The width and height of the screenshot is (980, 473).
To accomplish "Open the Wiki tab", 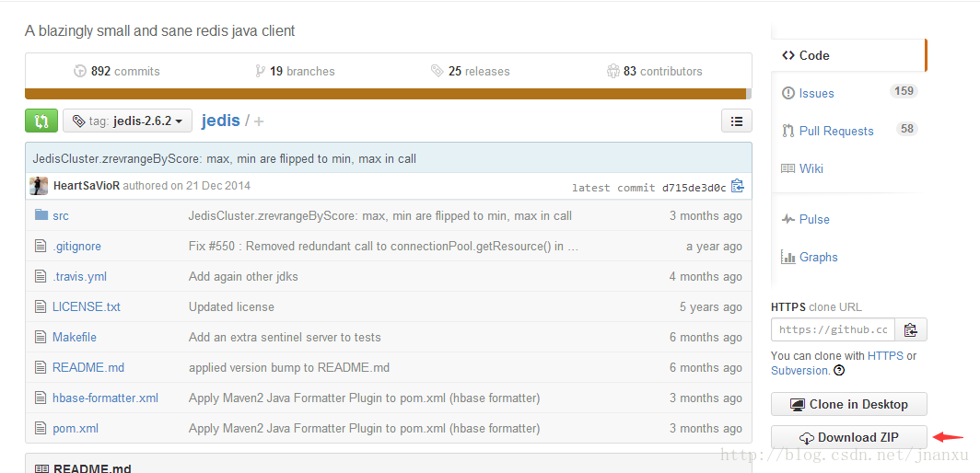I will (811, 168).
